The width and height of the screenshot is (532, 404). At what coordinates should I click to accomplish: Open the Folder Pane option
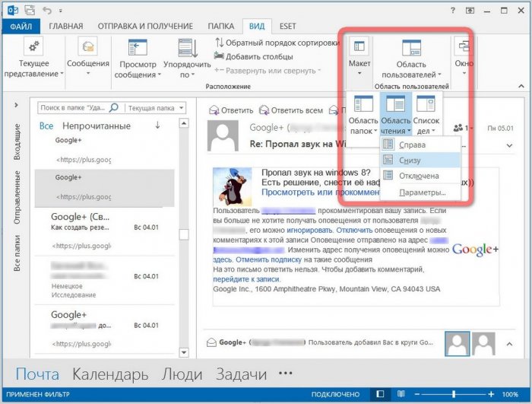pyautogui.click(x=363, y=115)
